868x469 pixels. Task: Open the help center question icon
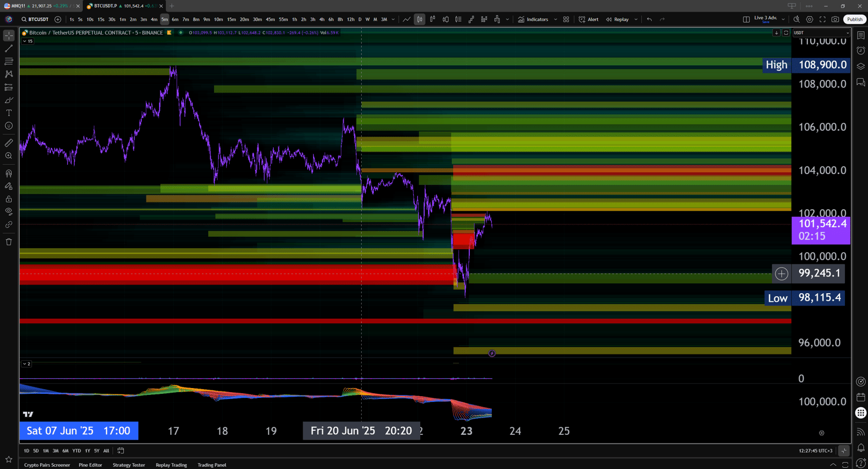coord(860,463)
